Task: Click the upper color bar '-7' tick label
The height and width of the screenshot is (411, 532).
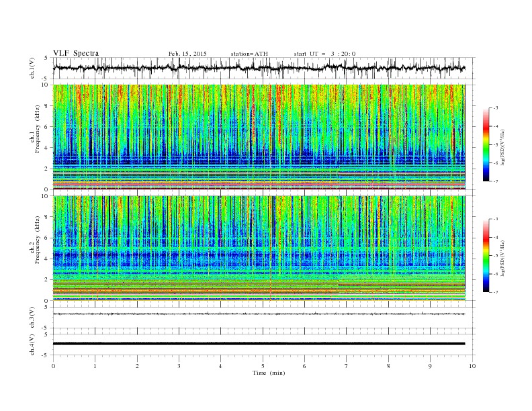Action: [496, 181]
